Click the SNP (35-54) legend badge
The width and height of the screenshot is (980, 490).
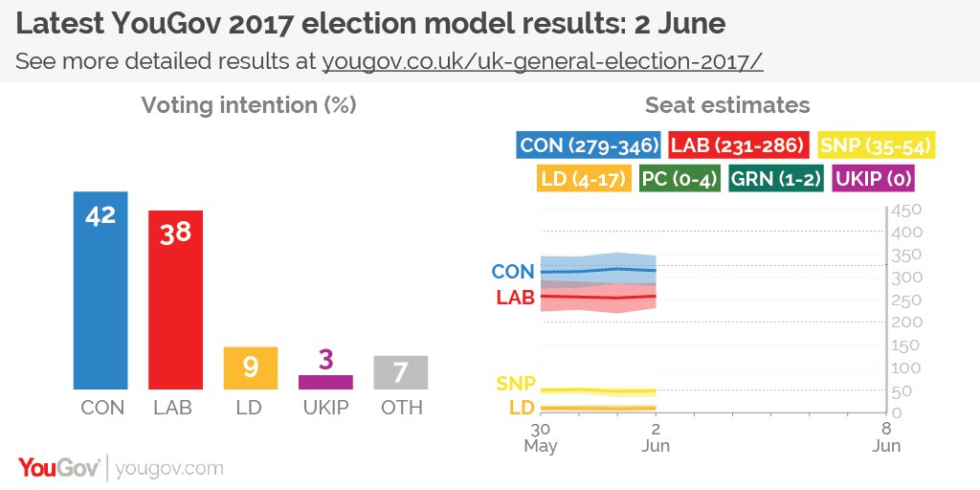877,145
